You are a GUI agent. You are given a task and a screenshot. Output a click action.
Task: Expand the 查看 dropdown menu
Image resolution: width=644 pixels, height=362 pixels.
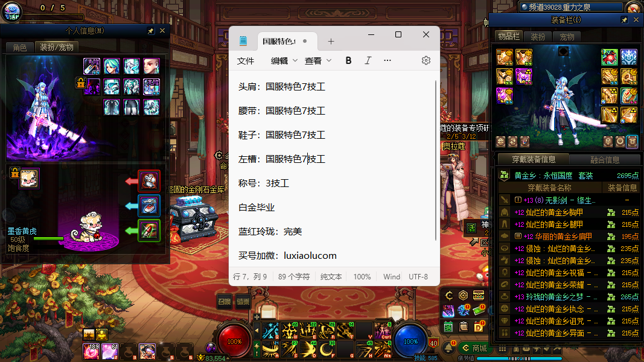(x=318, y=60)
